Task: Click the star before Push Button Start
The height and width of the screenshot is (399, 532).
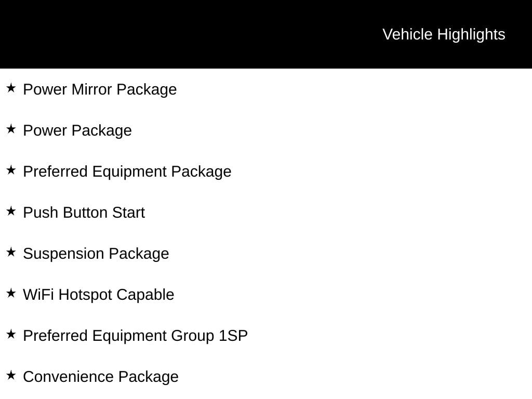Action: click(x=11, y=211)
